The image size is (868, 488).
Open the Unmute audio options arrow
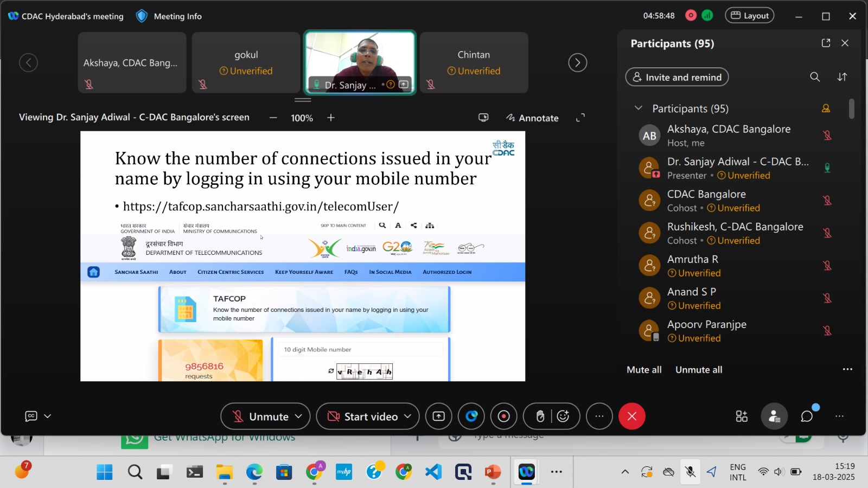298,416
